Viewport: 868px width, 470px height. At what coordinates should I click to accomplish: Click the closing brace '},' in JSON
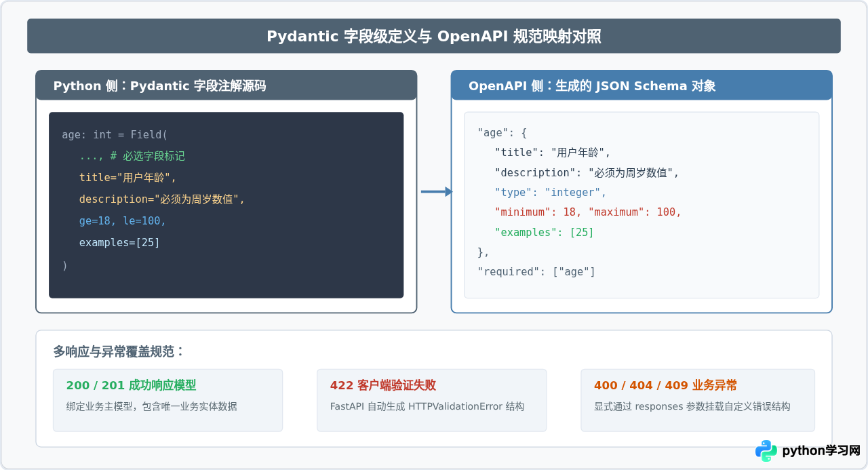484,252
